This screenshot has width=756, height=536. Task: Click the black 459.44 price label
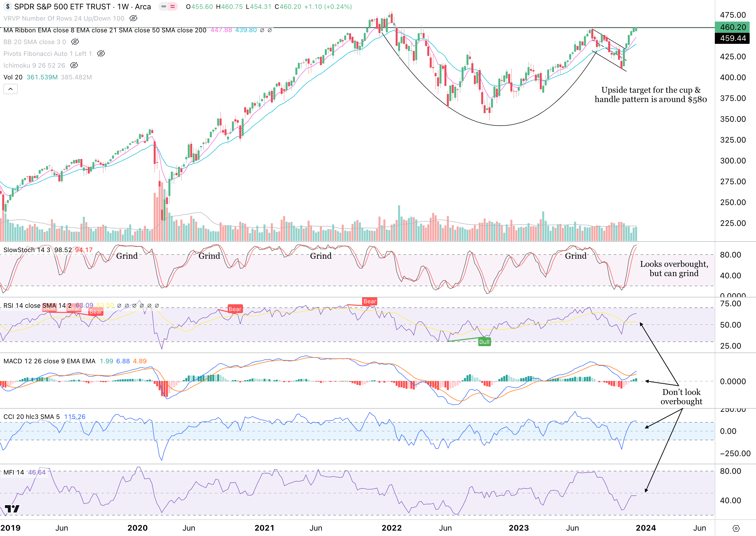click(x=732, y=38)
